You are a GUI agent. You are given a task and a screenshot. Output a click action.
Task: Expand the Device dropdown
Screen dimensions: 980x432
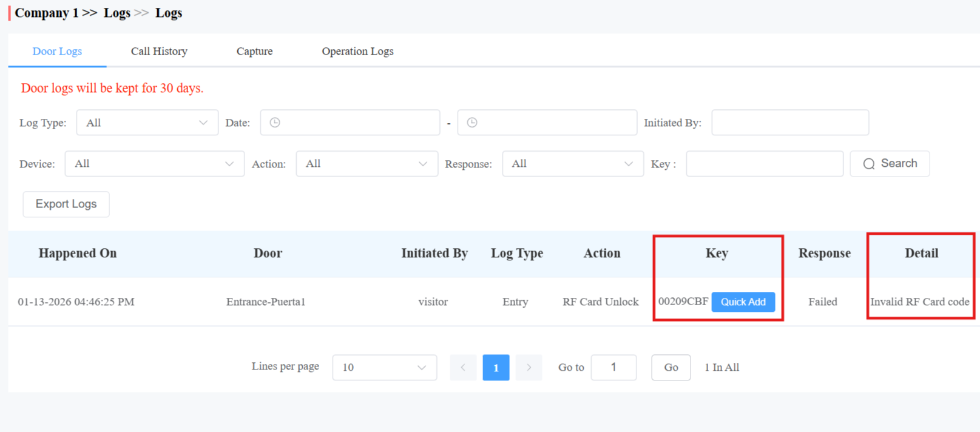[155, 164]
